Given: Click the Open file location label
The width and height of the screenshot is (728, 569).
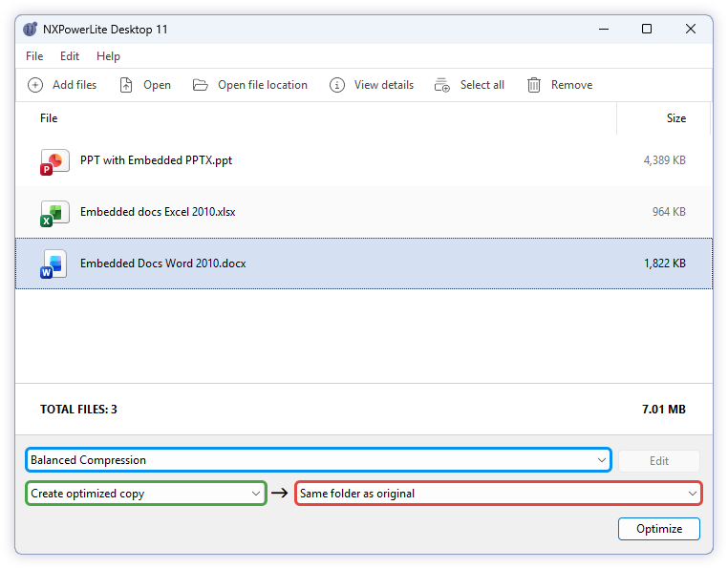Looking at the screenshot, I should (x=263, y=85).
